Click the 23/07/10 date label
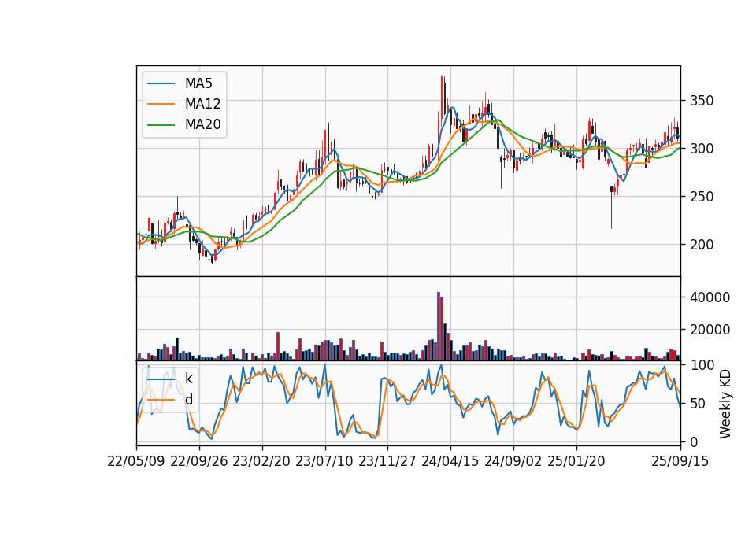 324,461
